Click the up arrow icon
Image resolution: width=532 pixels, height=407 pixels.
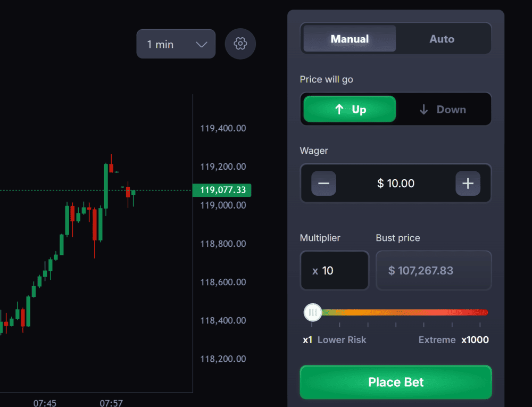339,110
